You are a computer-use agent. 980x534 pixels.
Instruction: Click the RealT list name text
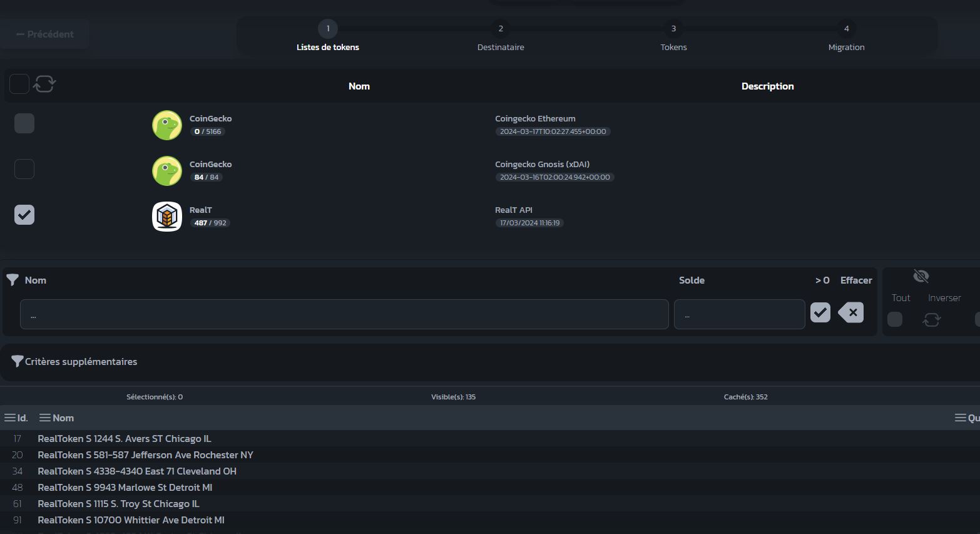pos(200,210)
